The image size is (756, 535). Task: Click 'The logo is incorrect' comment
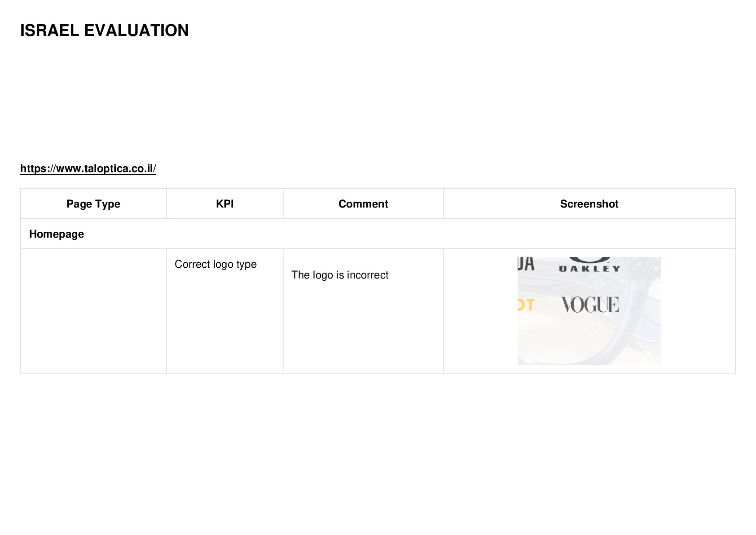pos(340,275)
